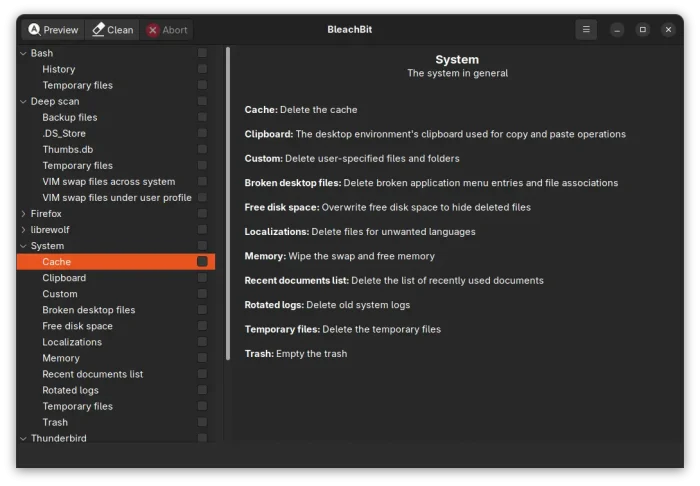Collapse the Deep scan tree group

tap(23, 101)
